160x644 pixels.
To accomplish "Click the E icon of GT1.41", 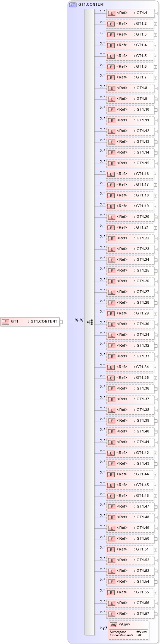I will pyautogui.click(x=111, y=442).
